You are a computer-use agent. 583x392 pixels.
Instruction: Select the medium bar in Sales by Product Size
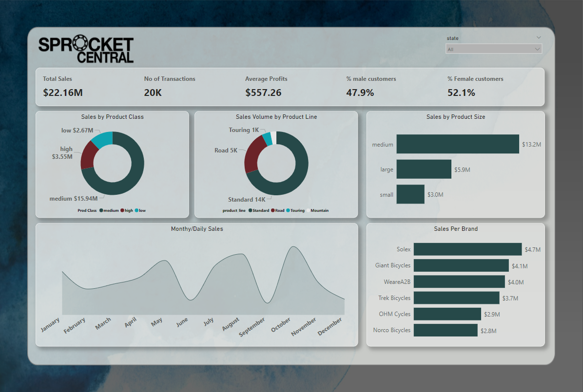(457, 144)
